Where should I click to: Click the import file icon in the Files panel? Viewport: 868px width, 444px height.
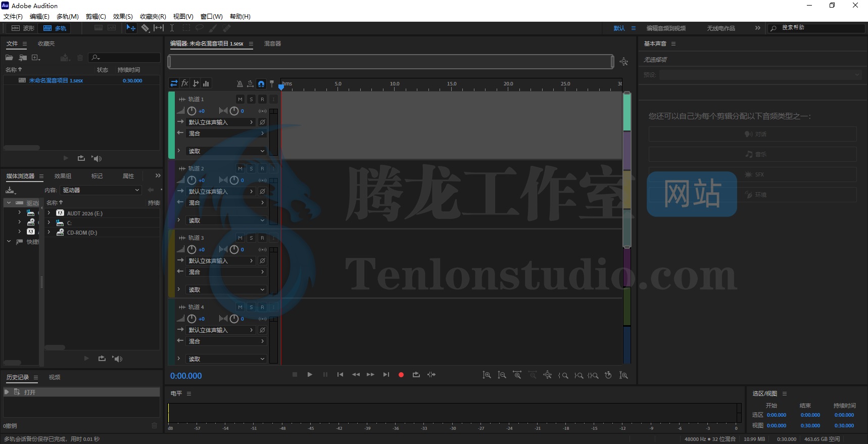click(x=23, y=58)
